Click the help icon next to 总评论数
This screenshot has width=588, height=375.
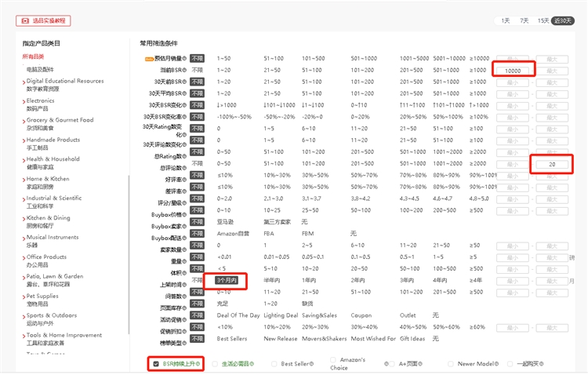184,168
